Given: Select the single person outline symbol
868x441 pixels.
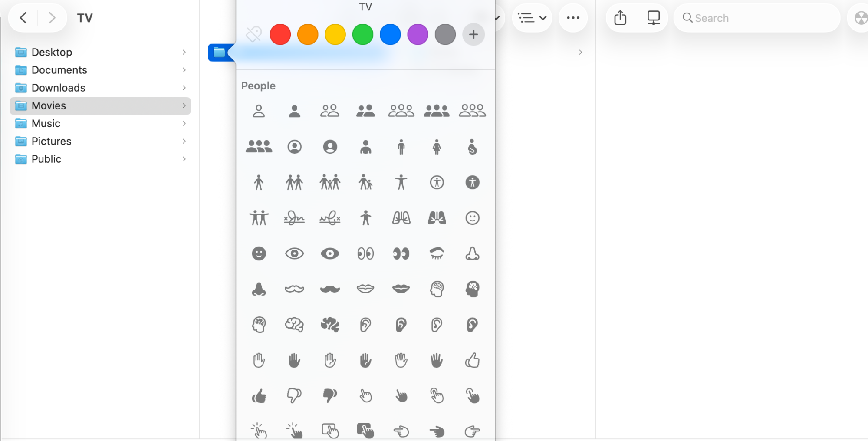Looking at the screenshot, I should click(259, 111).
